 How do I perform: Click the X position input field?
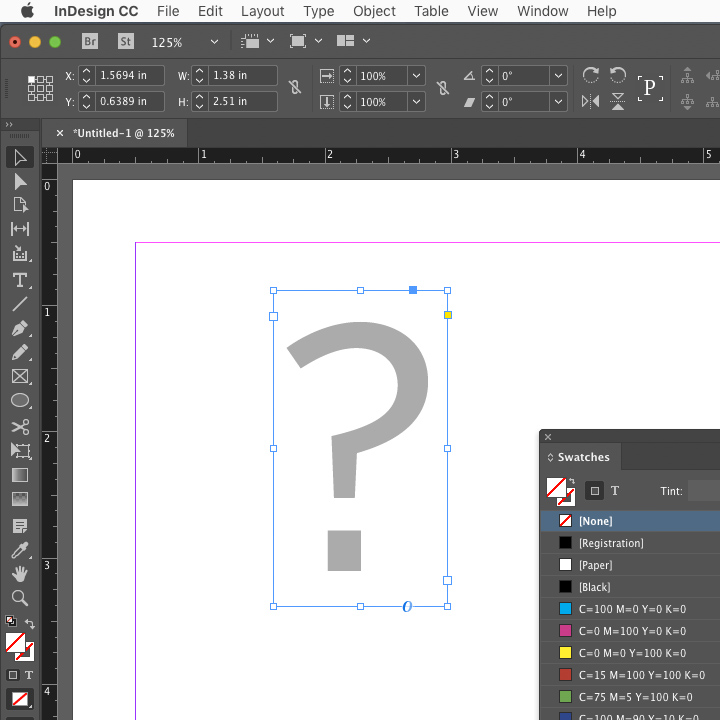coord(130,76)
